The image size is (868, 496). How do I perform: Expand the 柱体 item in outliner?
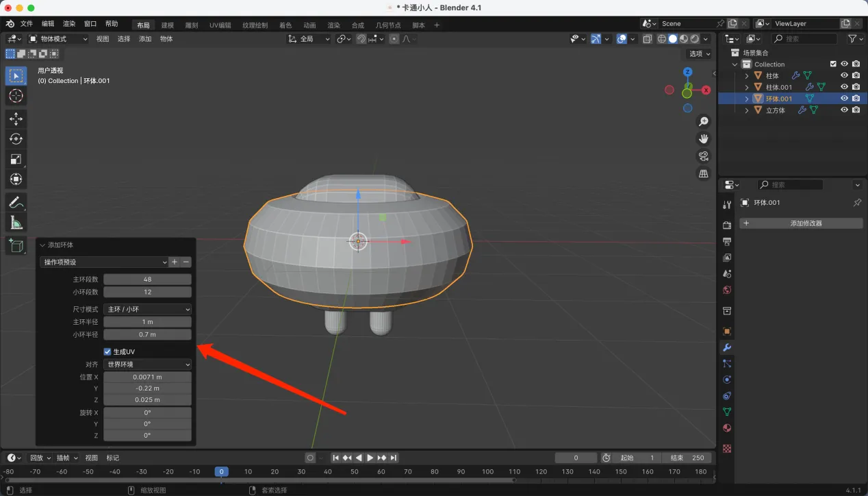(746, 76)
